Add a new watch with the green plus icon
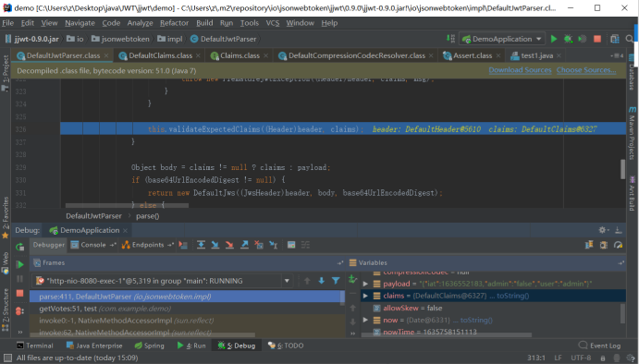Viewport: 639px width, 364px height. pos(352,279)
